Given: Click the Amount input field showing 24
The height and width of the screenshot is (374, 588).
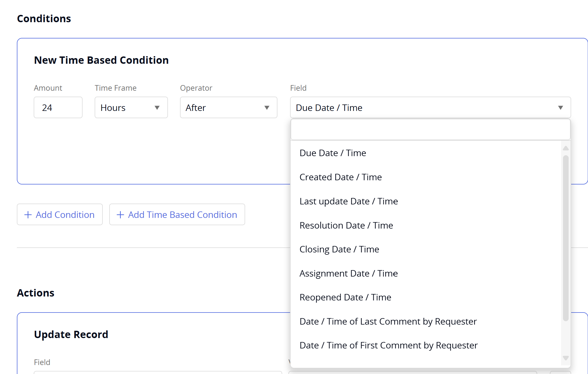Looking at the screenshot, I should point(58,108).
